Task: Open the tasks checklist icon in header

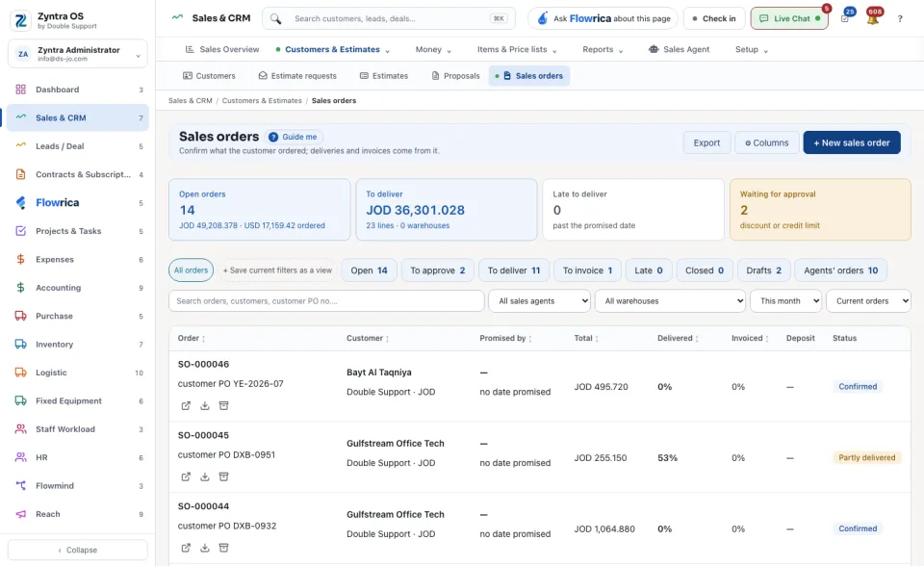Action: click(x=845, y=18)
